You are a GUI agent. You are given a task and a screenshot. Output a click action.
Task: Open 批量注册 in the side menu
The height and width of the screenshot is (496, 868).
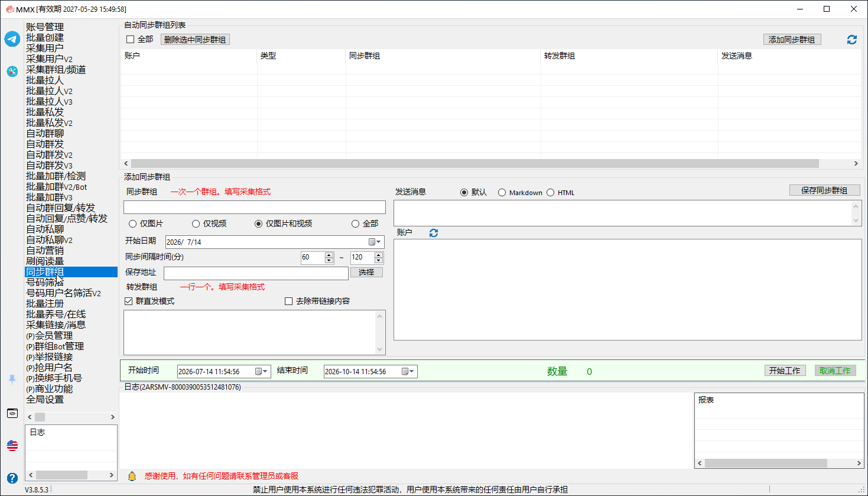[x=45, y=304]
